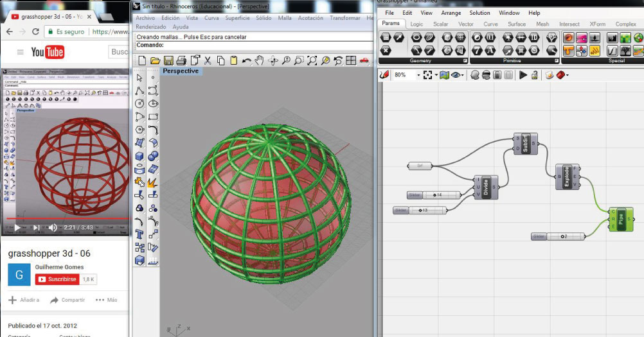Screen dimensions: 644x337
Task: Toggle the solver lock padlock in Grasshopper
Action: point(534,75)
